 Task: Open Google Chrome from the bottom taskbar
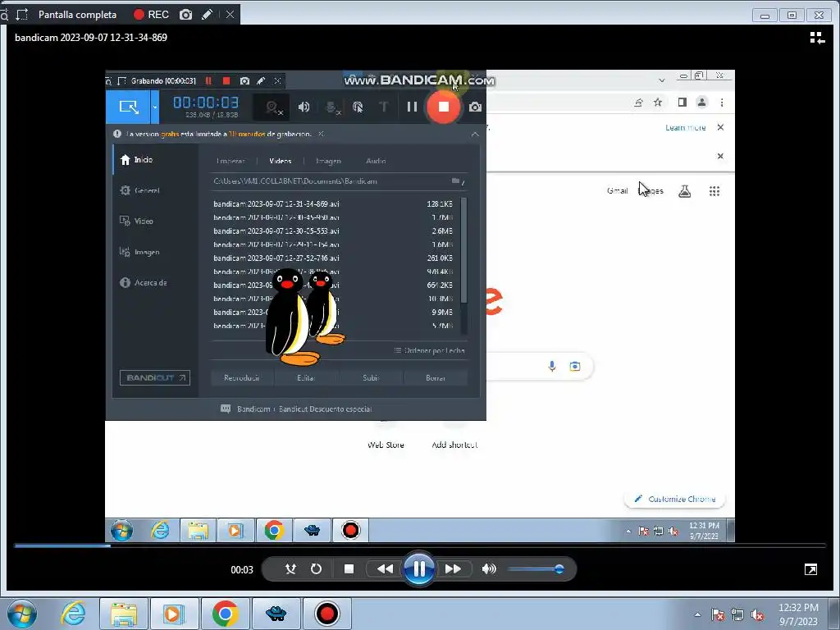point(225,614)
